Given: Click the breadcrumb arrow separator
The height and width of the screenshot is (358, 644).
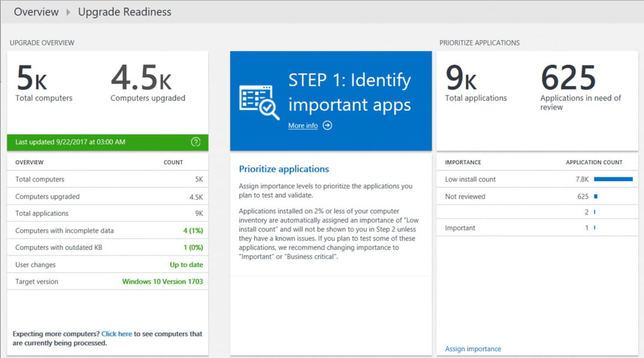Looking at the screenshot, I should coord(69,13).
